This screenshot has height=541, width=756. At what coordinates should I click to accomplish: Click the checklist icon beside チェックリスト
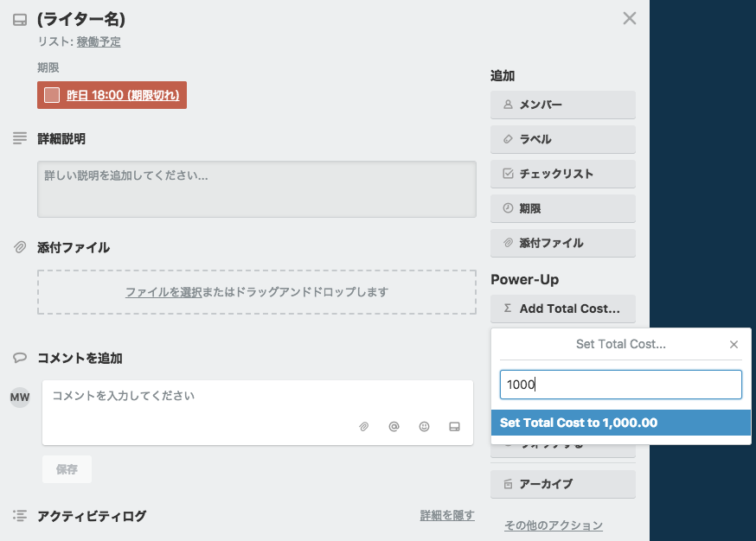(x=508, y=174)
